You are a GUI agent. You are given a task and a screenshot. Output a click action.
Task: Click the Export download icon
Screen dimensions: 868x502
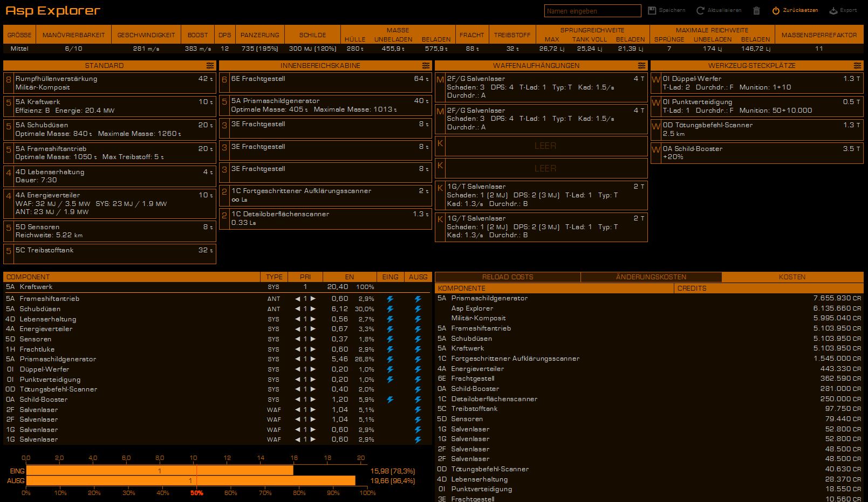833,10
